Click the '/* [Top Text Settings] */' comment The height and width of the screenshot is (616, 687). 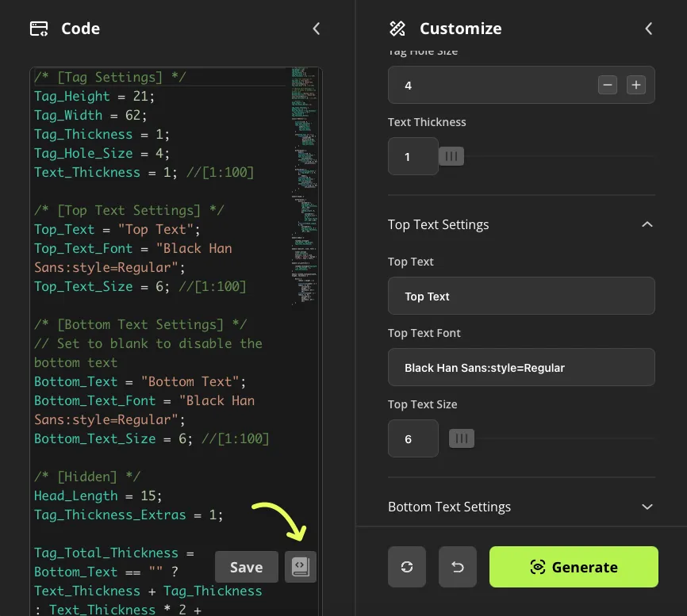click(x=129, y=211)
